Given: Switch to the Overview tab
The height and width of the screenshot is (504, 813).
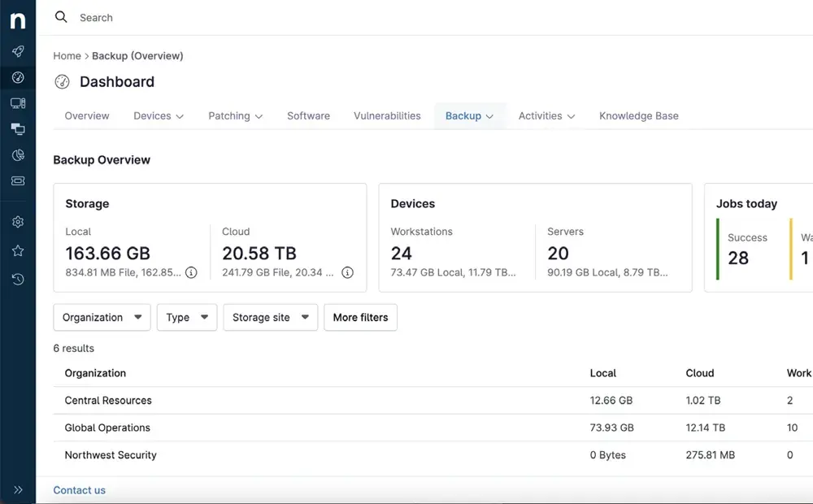Looking at the screenshot, I should 87,116.
